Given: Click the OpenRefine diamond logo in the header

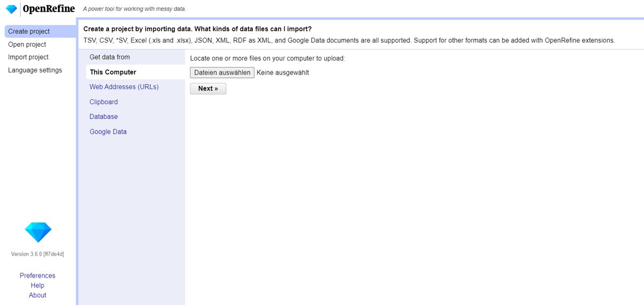Looking at the screenshot, I should 11,9.
